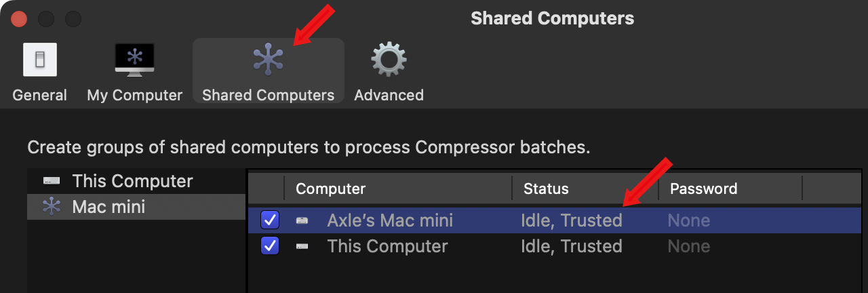The width and height of the screenshot is (868, 293).
Task: Sort by the Computer column header
Action: (x=331, y=189)
